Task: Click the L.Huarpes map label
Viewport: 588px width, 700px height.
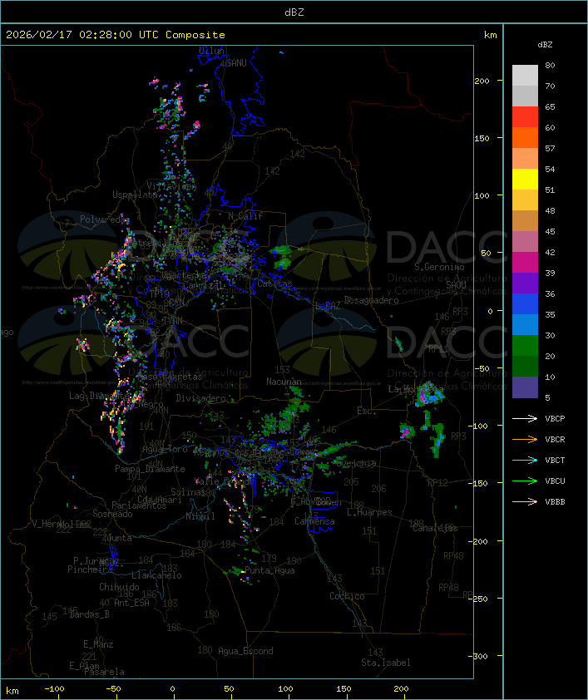Action: coord(369,512)
